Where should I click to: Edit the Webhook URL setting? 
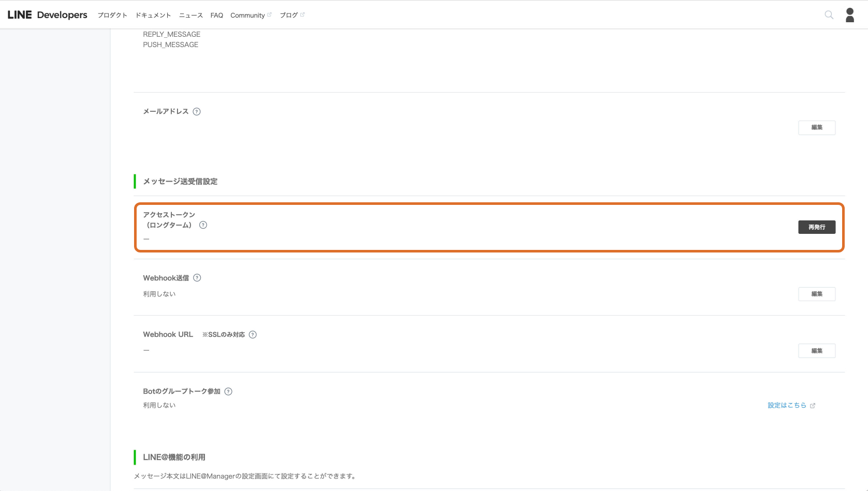pos(817,351)
